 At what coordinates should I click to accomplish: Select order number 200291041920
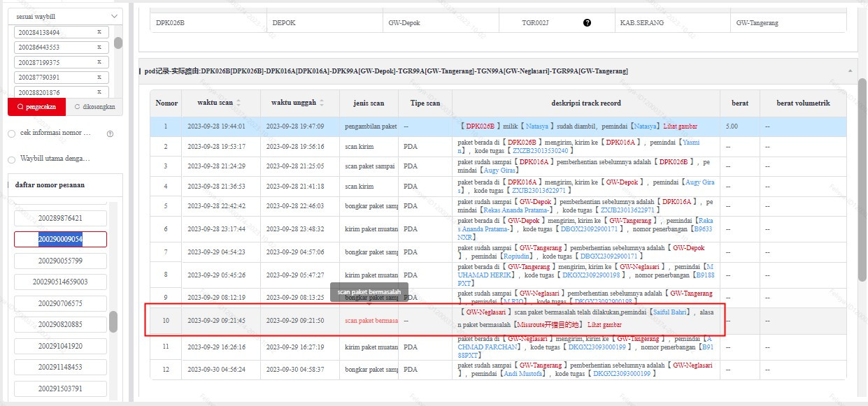(x=60, y=346)
